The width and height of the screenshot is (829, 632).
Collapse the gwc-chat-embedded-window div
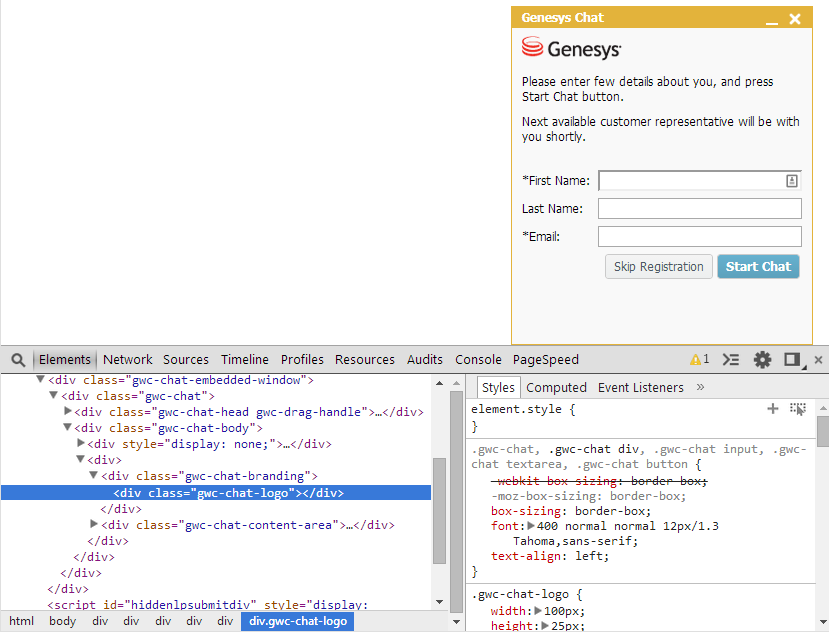tap(40, 379)
